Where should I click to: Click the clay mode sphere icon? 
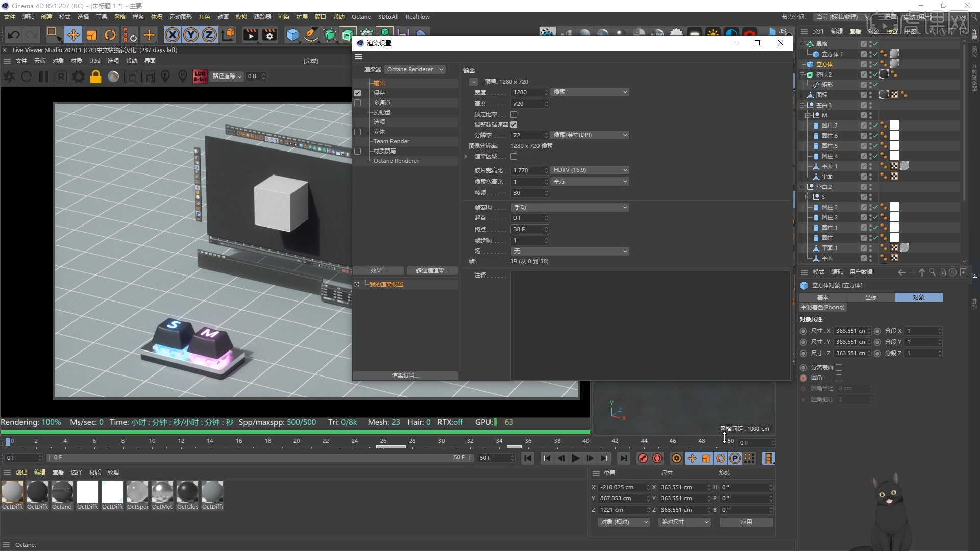point(113,77)
